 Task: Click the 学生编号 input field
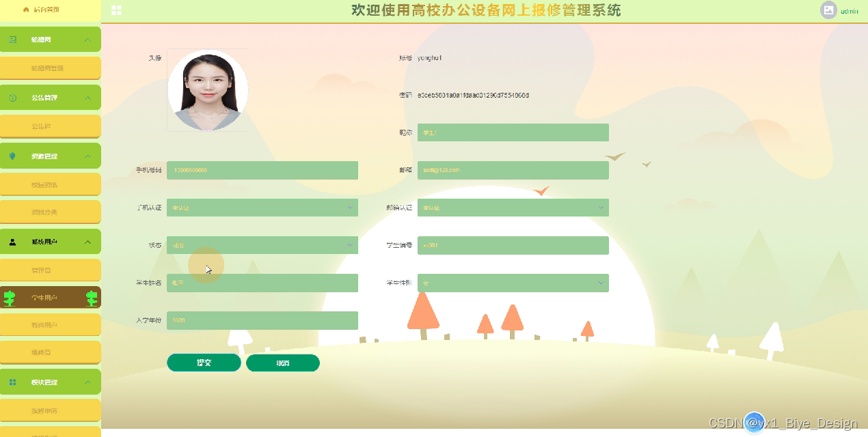point(513,245)
